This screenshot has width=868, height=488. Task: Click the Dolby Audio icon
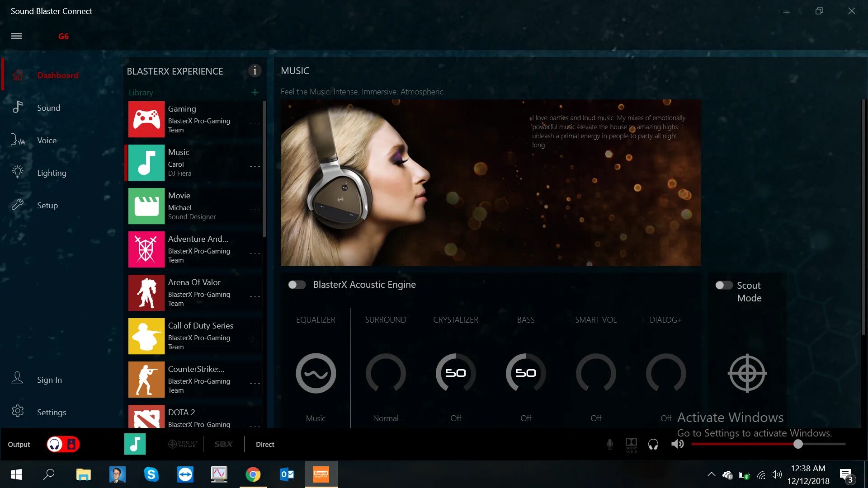click(631, 444)
